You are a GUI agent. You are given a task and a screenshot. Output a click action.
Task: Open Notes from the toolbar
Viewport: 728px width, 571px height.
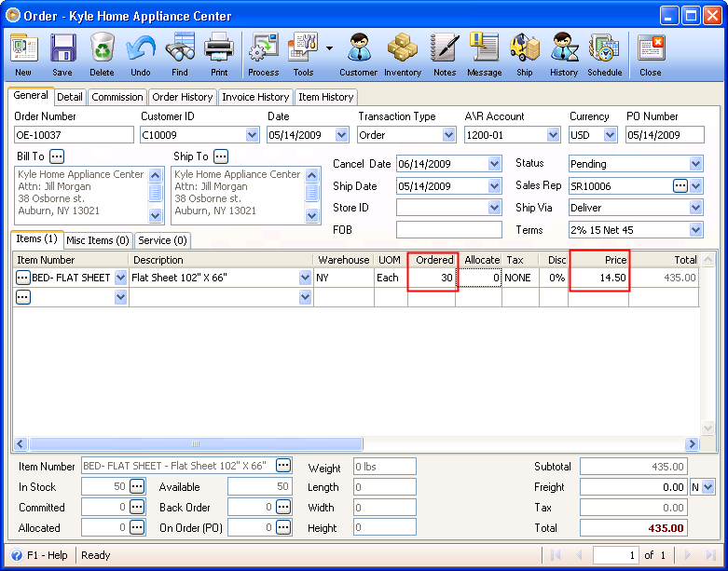[445, 54]
